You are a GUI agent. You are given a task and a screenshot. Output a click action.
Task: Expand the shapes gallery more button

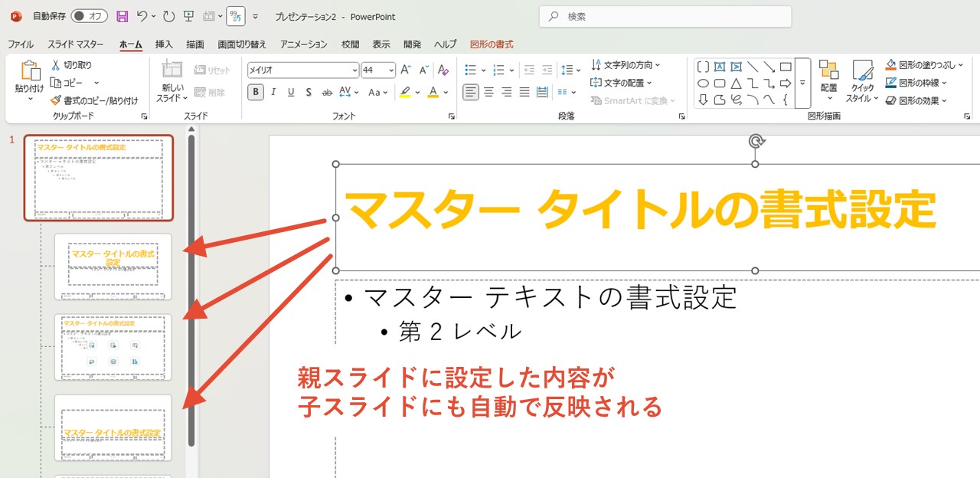(x=802, y=83)
